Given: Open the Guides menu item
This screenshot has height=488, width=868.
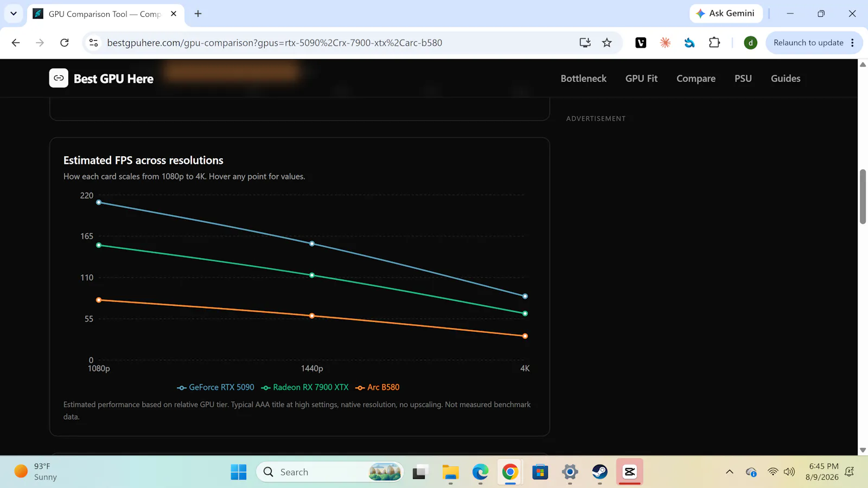Looking at the screenshot, I should pyautogui.click(x=786, y=79).
